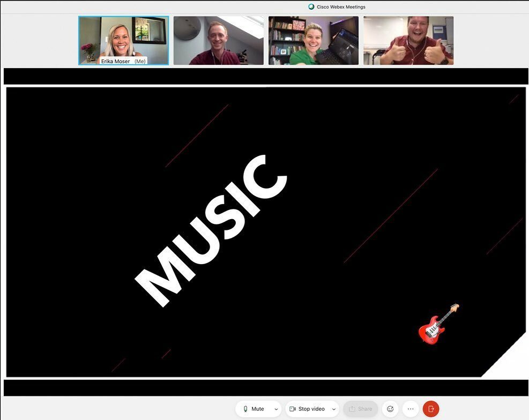Click the red guitar emoji on the slide
Viewport: 529px width, 420px height.
click(438, 324)
